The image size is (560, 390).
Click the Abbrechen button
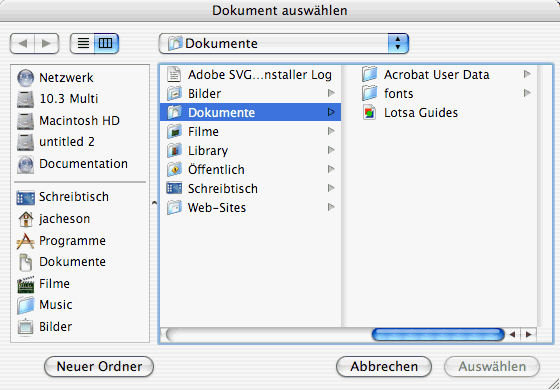384,366
